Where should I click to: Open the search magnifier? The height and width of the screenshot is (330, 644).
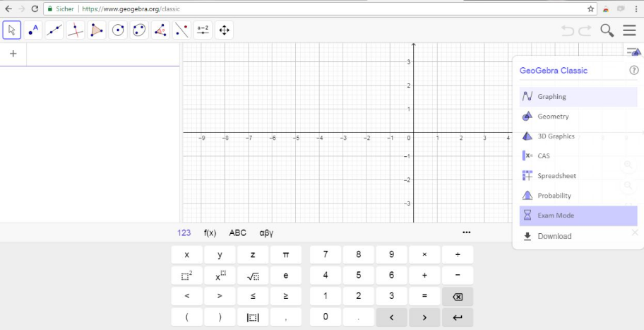point(607,30)
